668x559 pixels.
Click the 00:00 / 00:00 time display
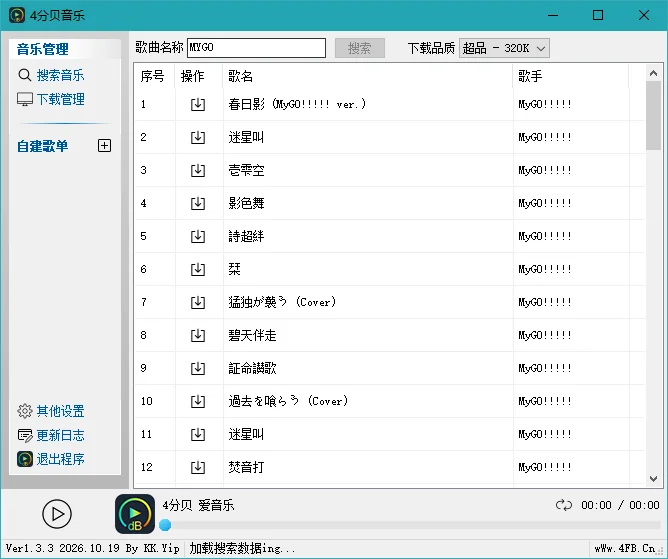point(620,505)
